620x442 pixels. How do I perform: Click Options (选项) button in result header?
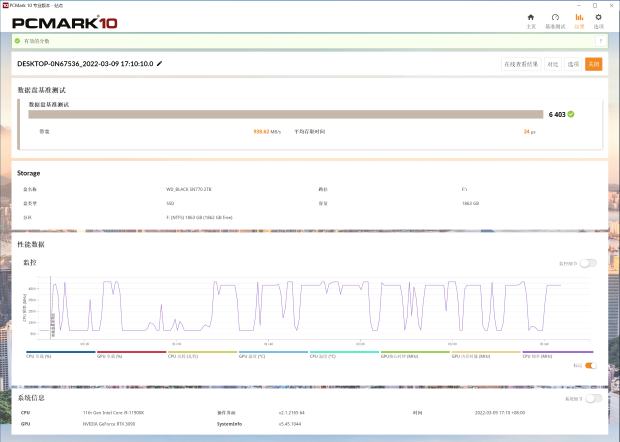(573, 64)
